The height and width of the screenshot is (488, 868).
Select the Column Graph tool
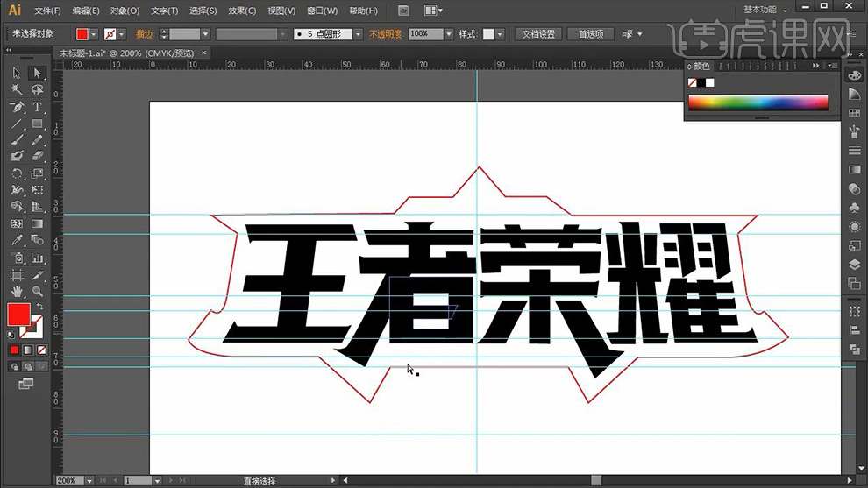click(x=37, y=258)
